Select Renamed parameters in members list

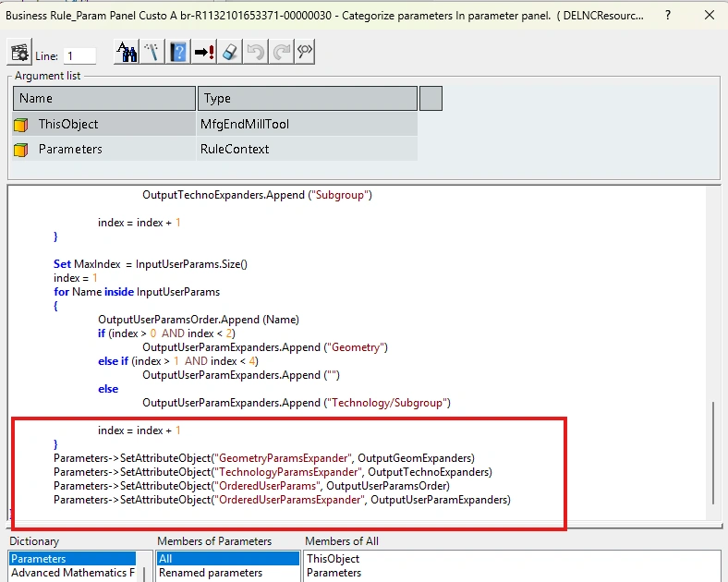[x=211, y=573]
